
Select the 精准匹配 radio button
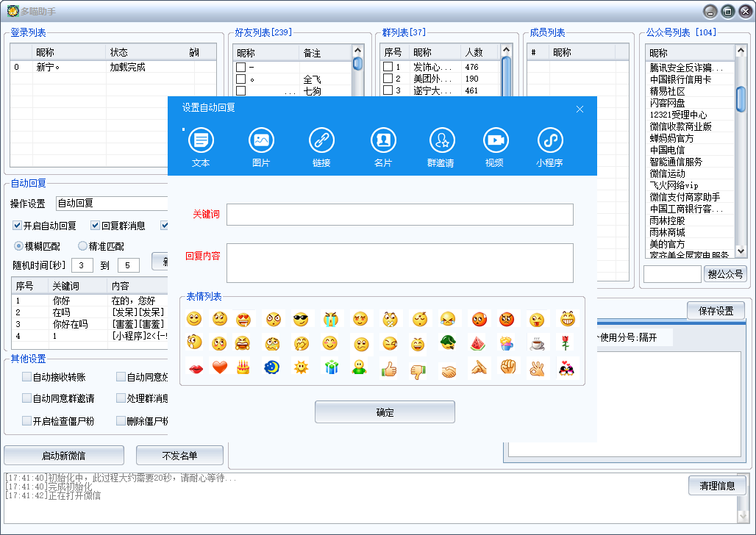tap(82, 246)
